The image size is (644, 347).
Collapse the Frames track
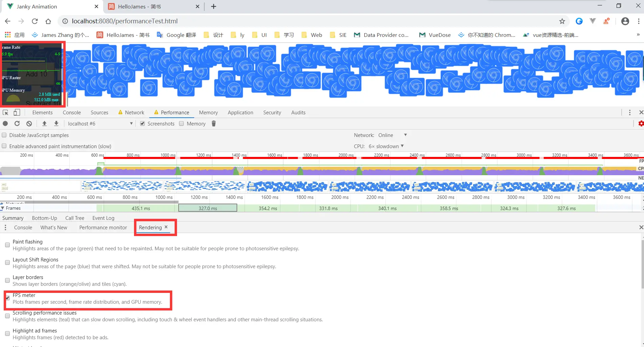pos(3,208)
